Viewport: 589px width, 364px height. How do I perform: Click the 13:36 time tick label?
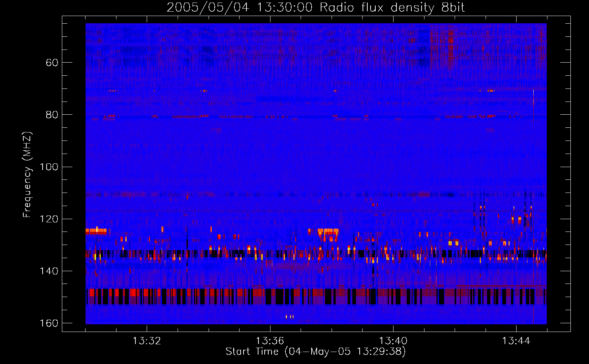270,341
